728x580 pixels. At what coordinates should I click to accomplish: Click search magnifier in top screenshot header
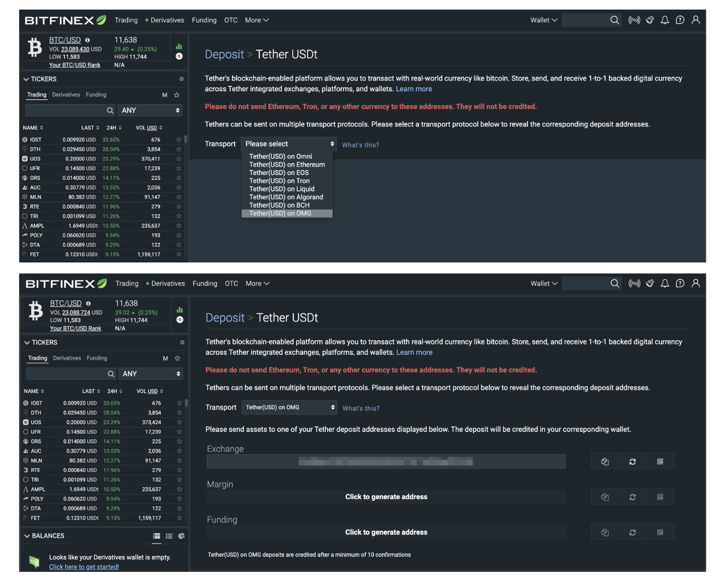click(615, 20)
